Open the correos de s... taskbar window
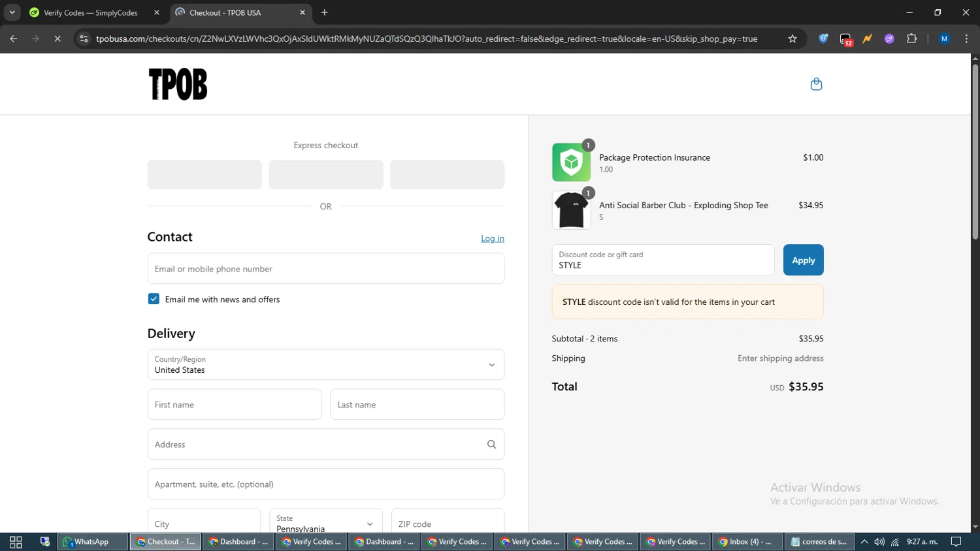 pyautogui.click(x=819, y=542)
